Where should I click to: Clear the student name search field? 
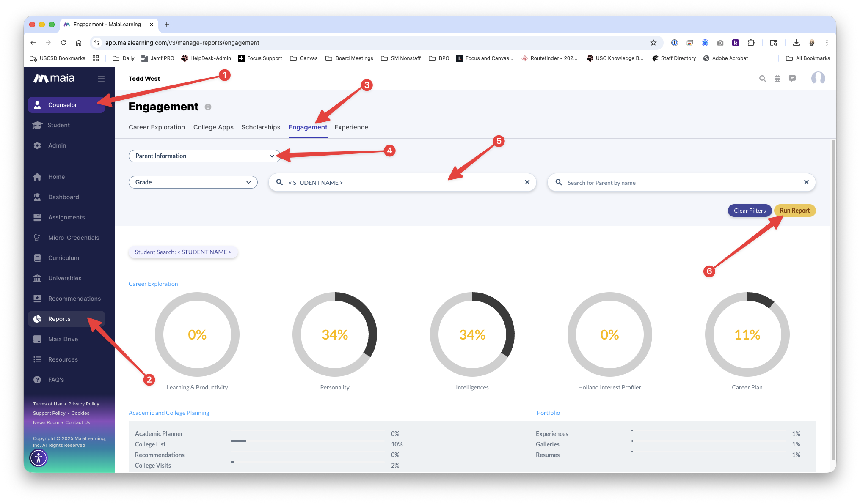(527, 182)
